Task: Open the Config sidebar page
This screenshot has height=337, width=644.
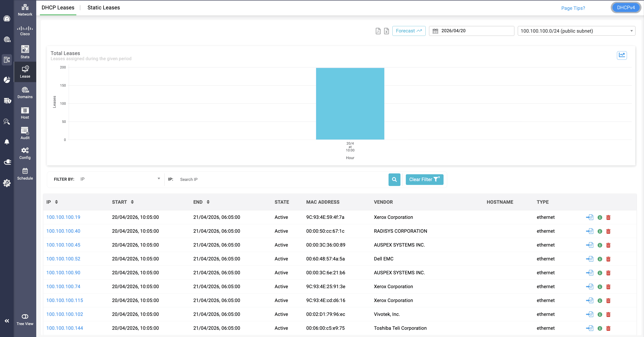Action: 25,153
